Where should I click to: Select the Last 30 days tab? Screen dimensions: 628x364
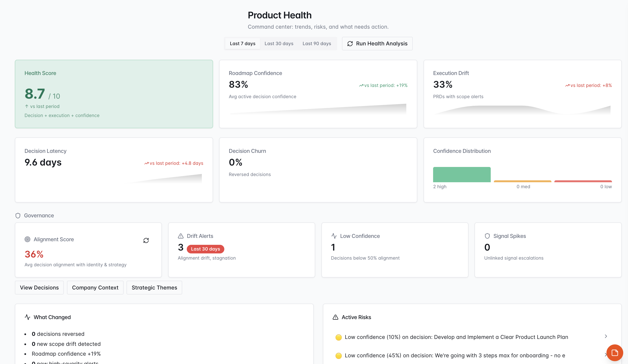pyautogui.click(x=279, y=43)
